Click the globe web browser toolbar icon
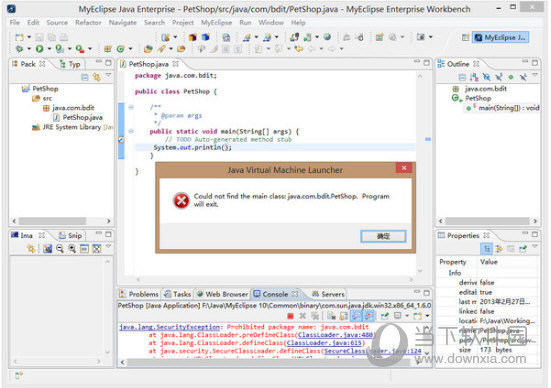This screenshot has width=551, height=388. (x=327, y=37)
